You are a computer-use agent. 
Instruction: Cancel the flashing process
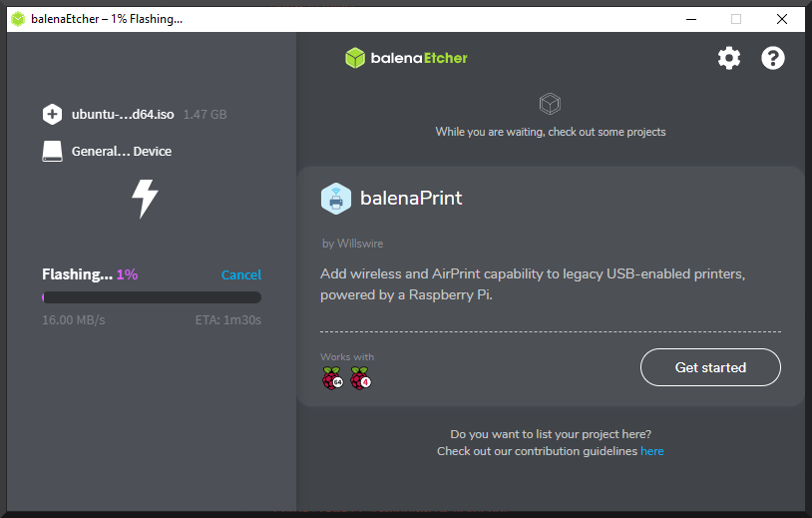pyautogui.click(x=240, y=274)
